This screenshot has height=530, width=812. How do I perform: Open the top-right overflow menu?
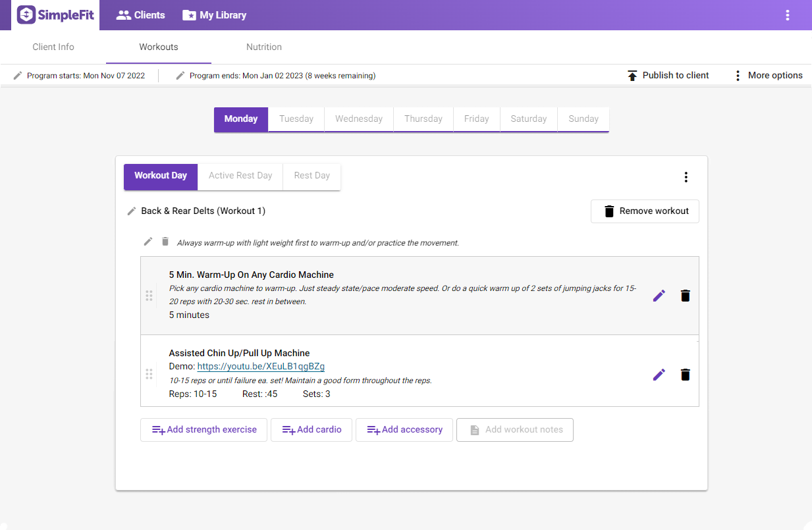[x=788, y=14]
